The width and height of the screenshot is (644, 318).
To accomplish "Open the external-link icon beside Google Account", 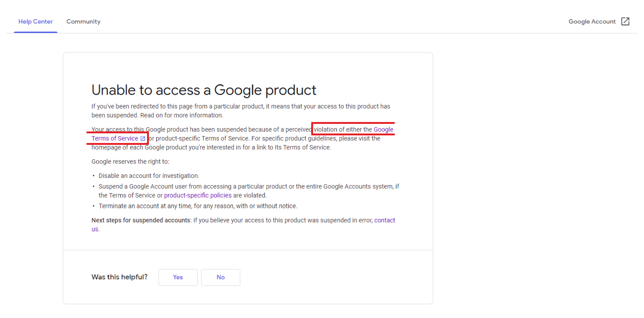I will (625, 22).
